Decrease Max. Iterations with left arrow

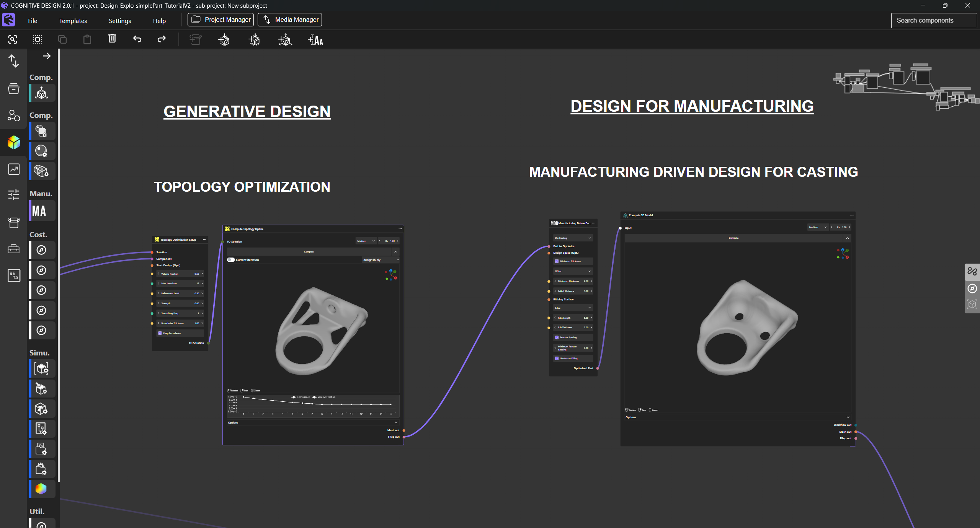click(158, 284)
